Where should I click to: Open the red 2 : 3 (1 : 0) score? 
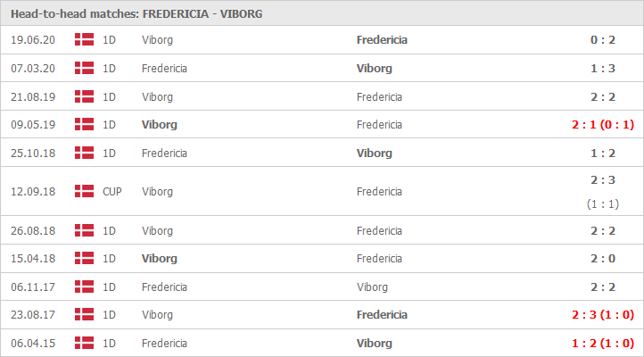pos(602,315)
